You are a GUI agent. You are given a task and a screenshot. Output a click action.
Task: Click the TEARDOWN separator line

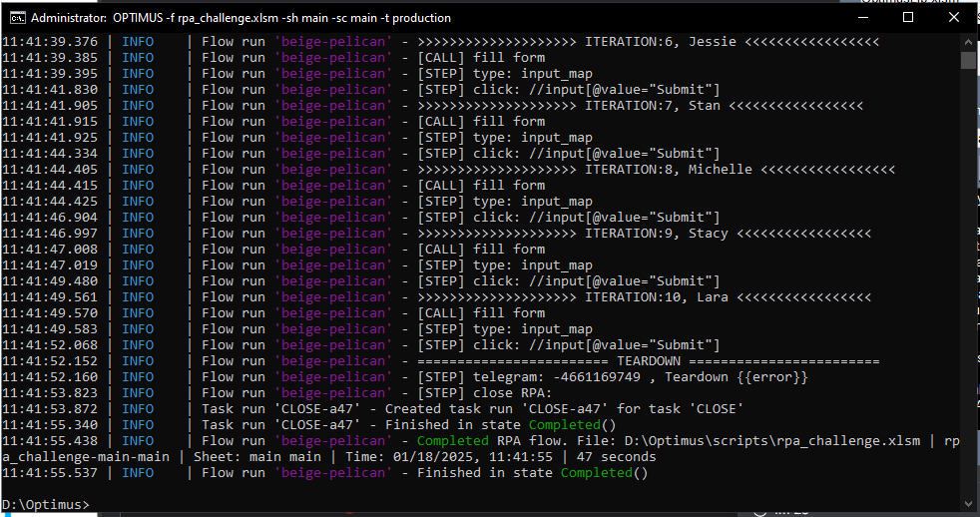pos(648,360)
